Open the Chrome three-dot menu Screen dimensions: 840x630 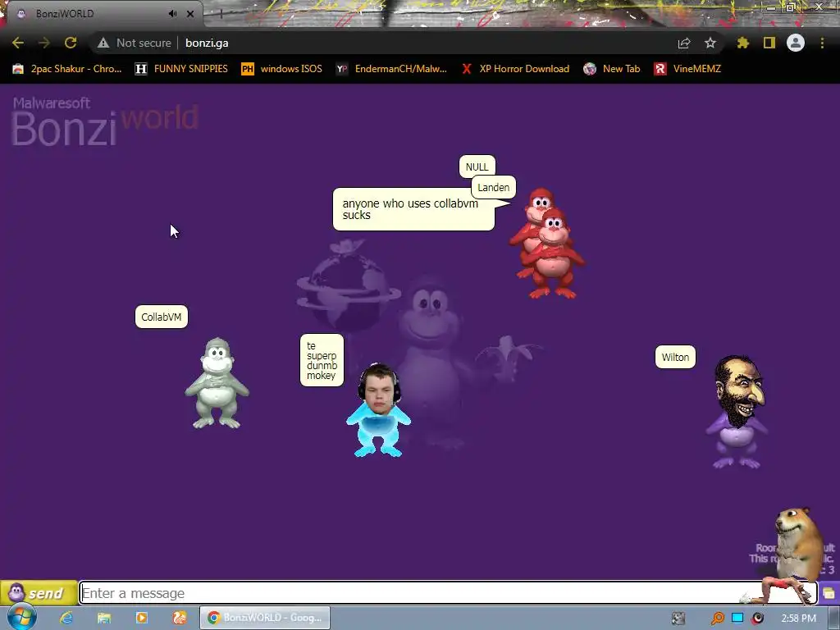(x=822, y=43)
